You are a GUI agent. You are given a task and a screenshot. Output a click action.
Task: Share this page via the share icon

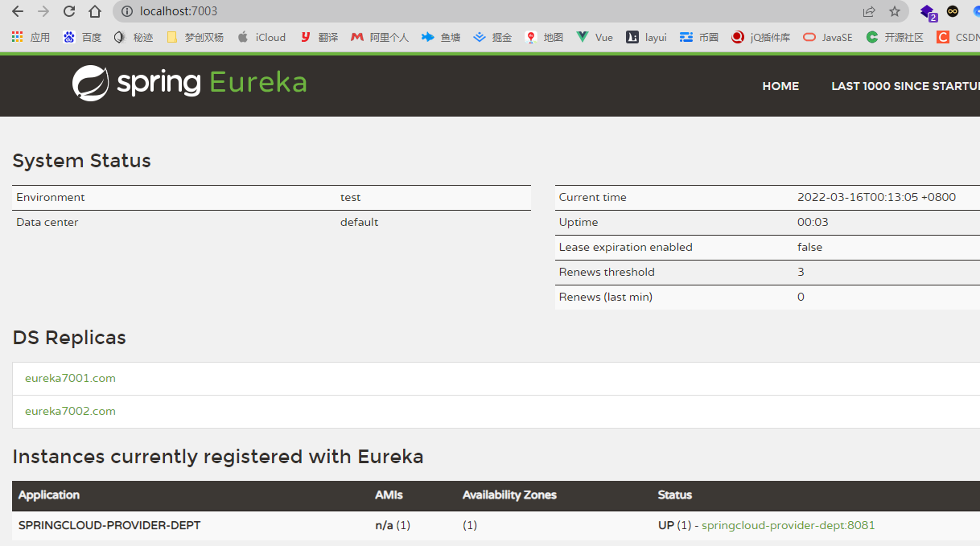coord(869,11)
